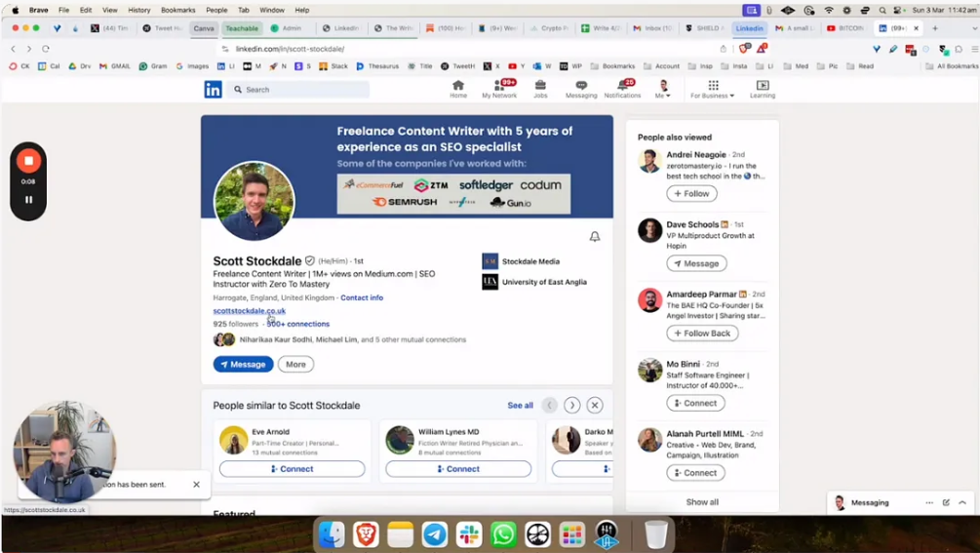View the 500+ connections link

298,324
